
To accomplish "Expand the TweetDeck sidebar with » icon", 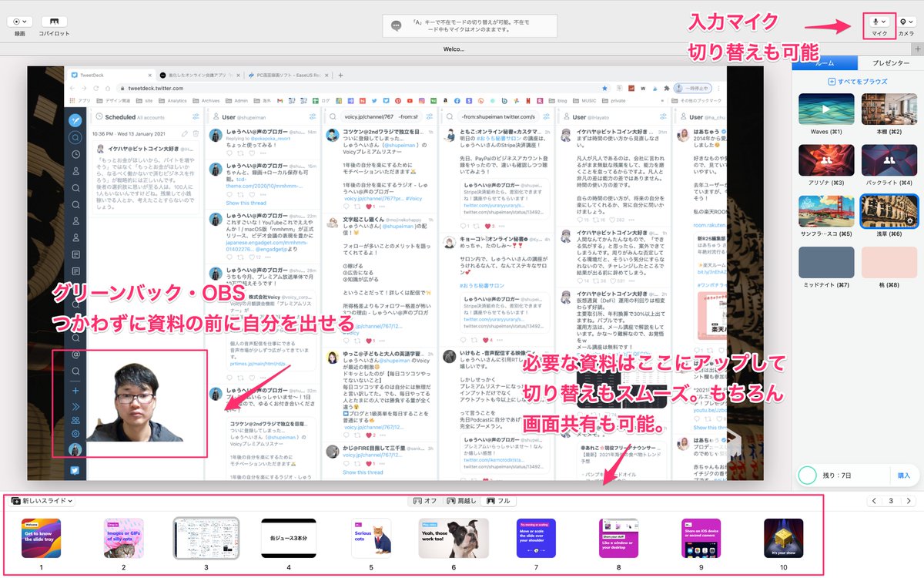I will [75, 405].
